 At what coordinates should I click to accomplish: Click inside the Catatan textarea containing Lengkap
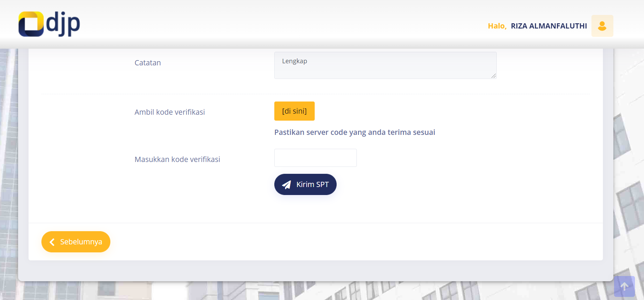(x=385, y=68)
